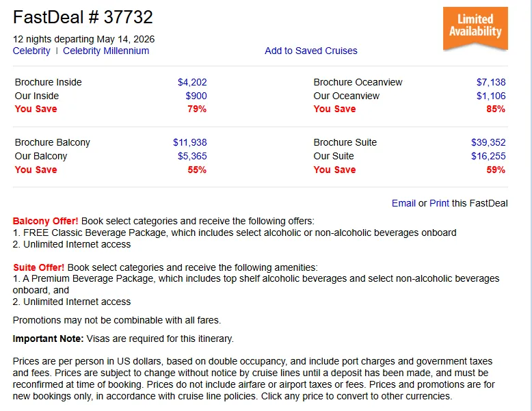Select the Our Balcony price $5,365
532x411 pixels.
(x=192, y=156)
